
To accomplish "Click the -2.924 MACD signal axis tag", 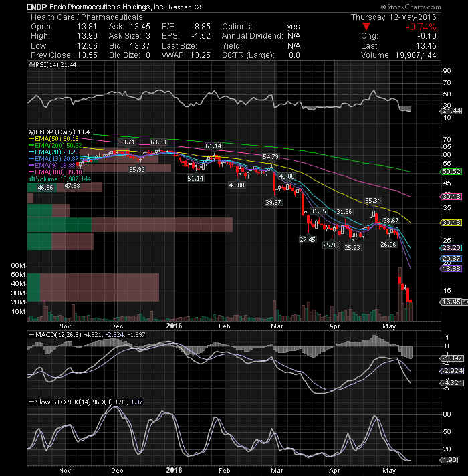I will [x=452, y=371].
